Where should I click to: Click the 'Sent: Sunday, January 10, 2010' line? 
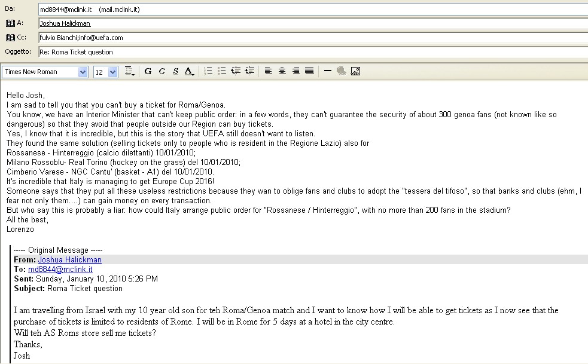click(x=86, y=279)
